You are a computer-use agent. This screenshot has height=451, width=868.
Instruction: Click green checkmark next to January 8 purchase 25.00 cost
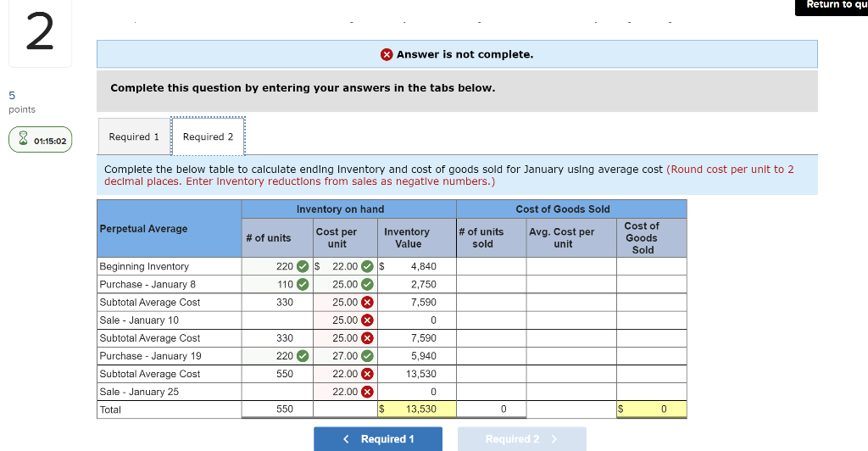click(367, 285)
